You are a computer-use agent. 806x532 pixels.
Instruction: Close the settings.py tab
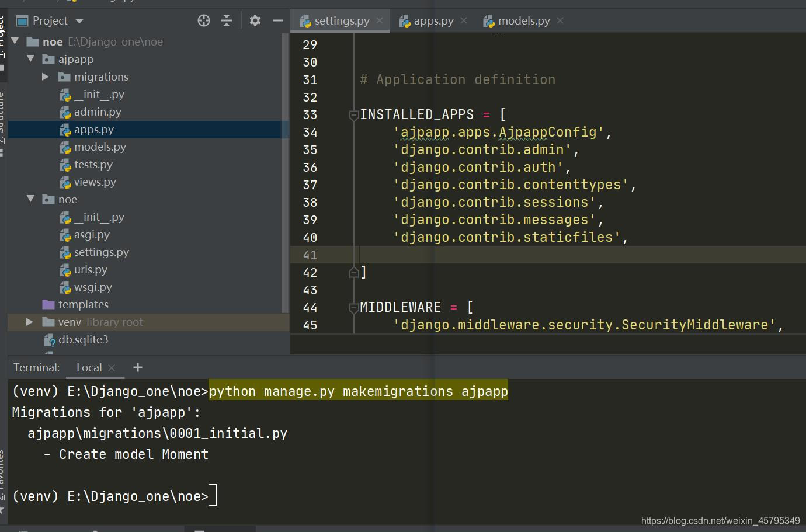click(380, 20)
